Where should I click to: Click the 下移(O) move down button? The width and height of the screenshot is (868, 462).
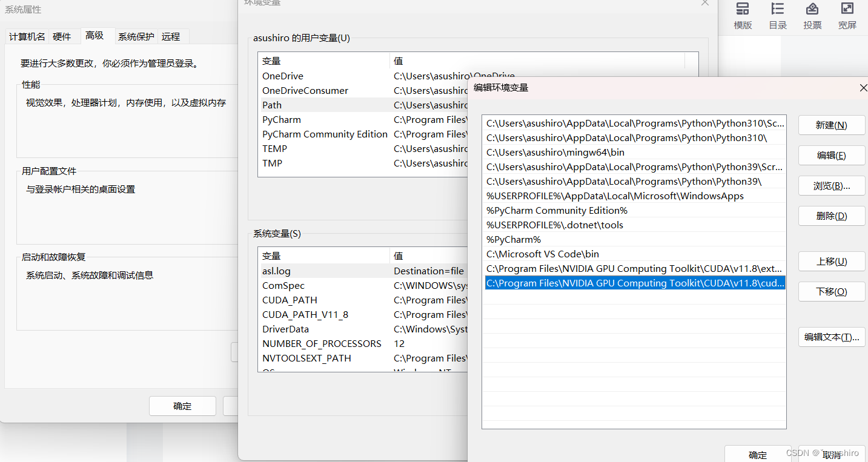tap(832, 292)
